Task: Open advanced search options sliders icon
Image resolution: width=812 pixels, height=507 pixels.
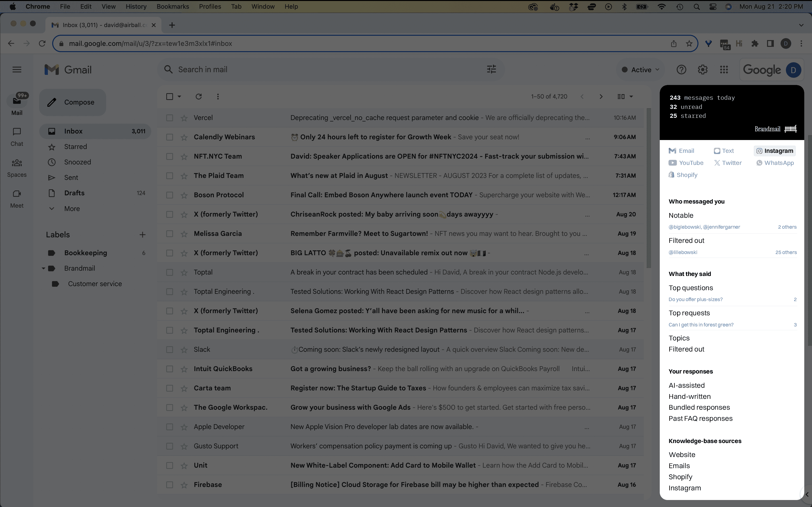Action: coord(491,69)
